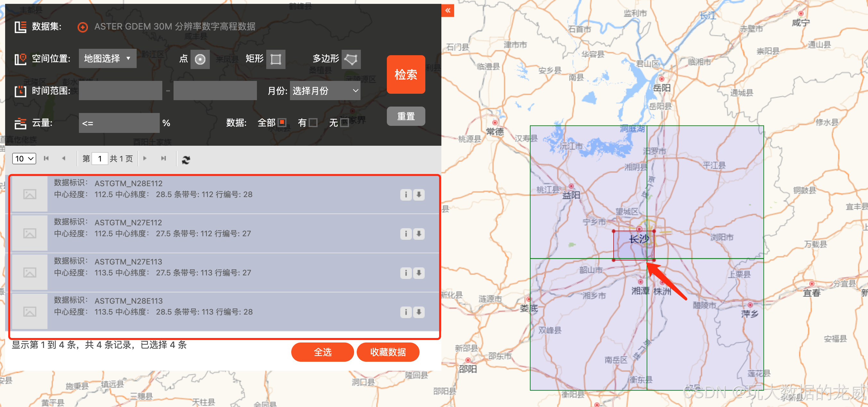The height and width of the screenshot is (407, 868).
Task: Check the 无 (no data) checkbox
Action: [345, 122]
